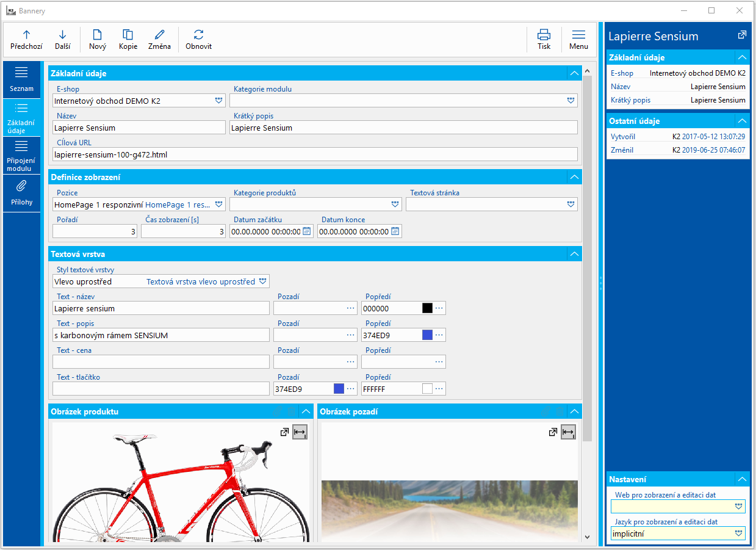
Task: Open the Datum začátku calendar picker
Action: [307, 231]
